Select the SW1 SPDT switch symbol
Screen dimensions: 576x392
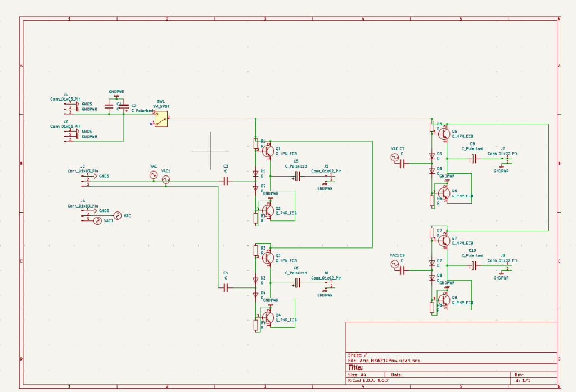pyautogui.click(x=161, y=119)
